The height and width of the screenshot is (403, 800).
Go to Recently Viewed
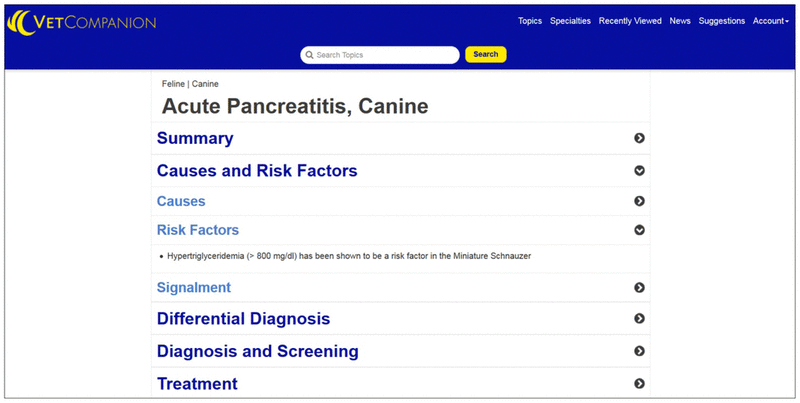tap(630, 21)
